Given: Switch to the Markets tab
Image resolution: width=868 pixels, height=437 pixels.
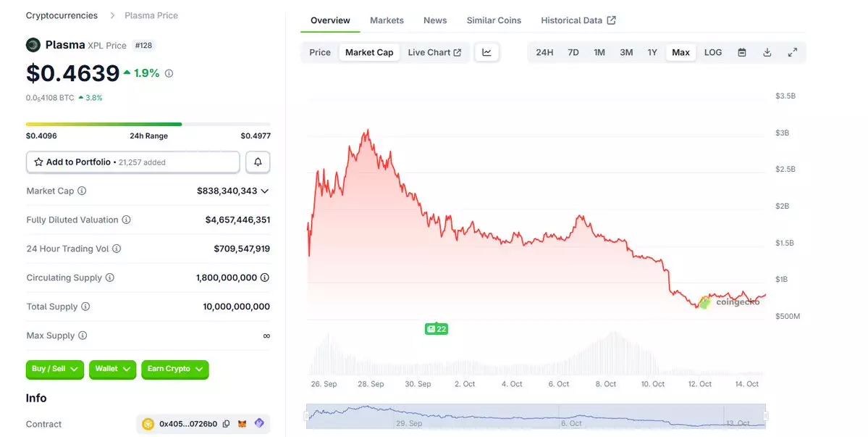Looking at the screenshot, I should [x=387, y=20].
